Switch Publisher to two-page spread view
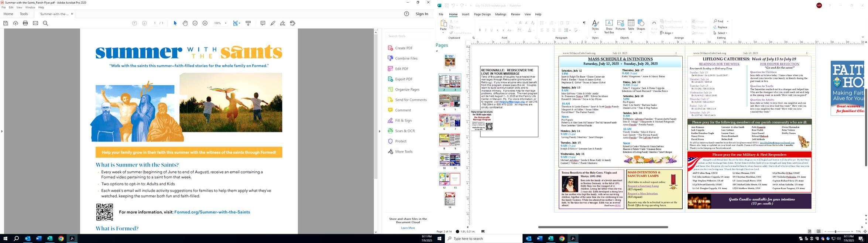 coord(819,232)
